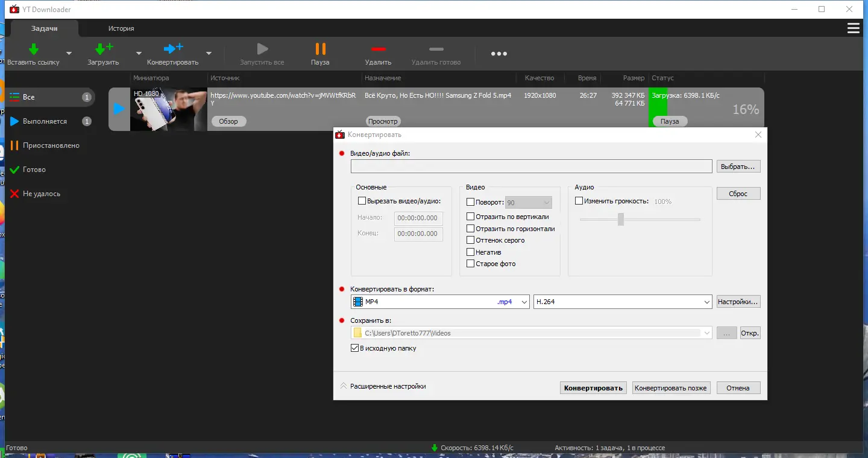
Task: Click the volume slider handle
Action: click(620, 220)
